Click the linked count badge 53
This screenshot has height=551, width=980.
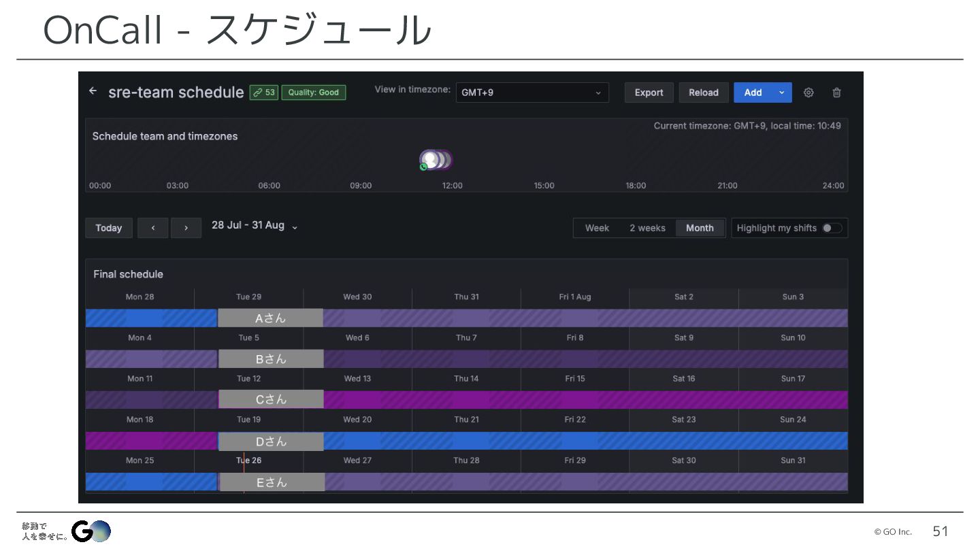[x=264, y=93]
